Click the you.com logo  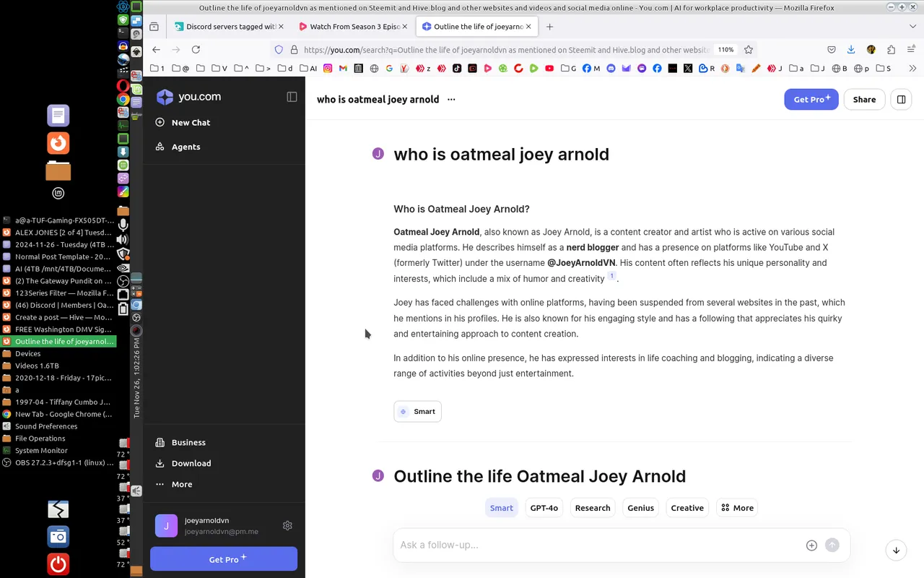189,97
